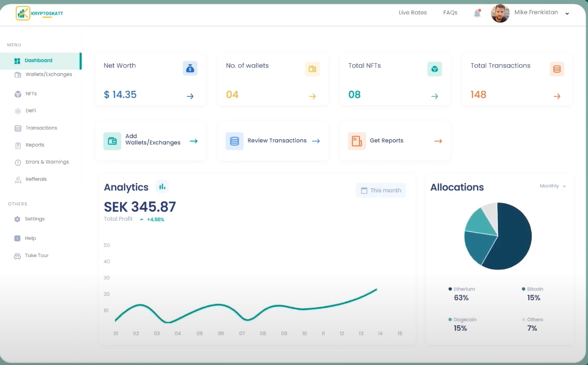
Task: Click the Live Rates link
Action: click(412, 12)
